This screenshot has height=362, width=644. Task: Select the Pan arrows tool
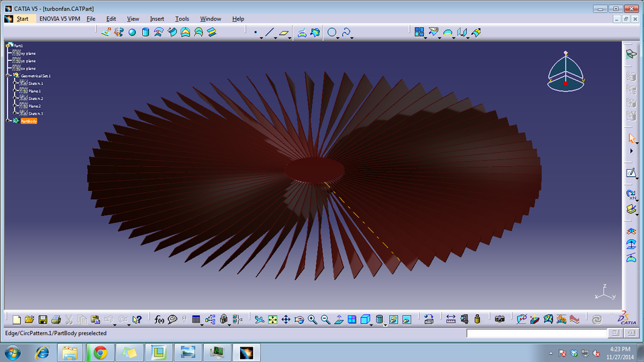[286, 319]
